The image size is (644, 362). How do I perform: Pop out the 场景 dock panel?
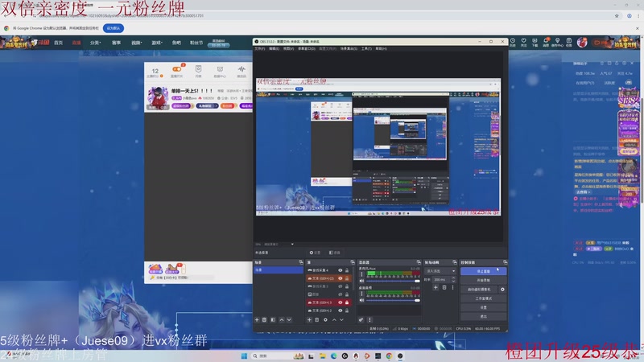(300, 262)
